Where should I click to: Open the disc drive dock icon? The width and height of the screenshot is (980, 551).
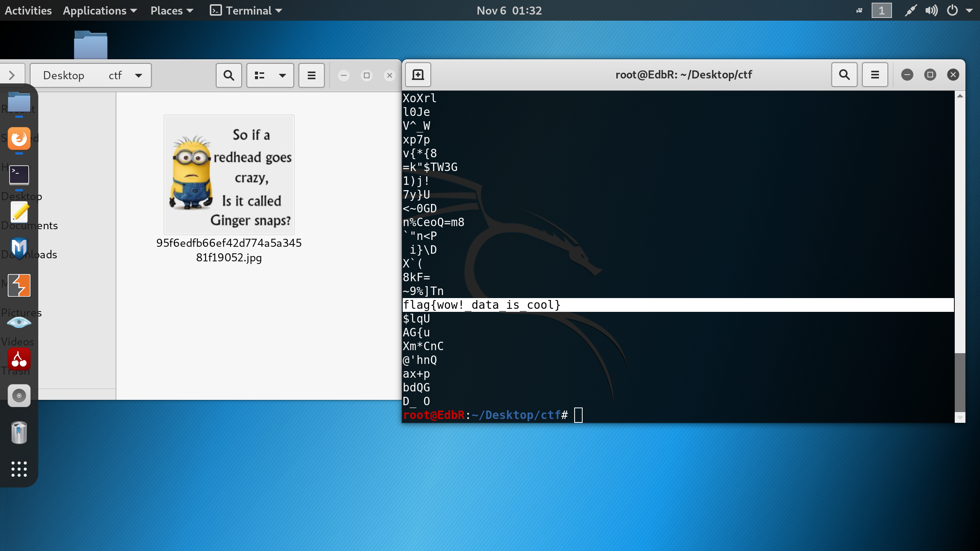coord(19,396)
